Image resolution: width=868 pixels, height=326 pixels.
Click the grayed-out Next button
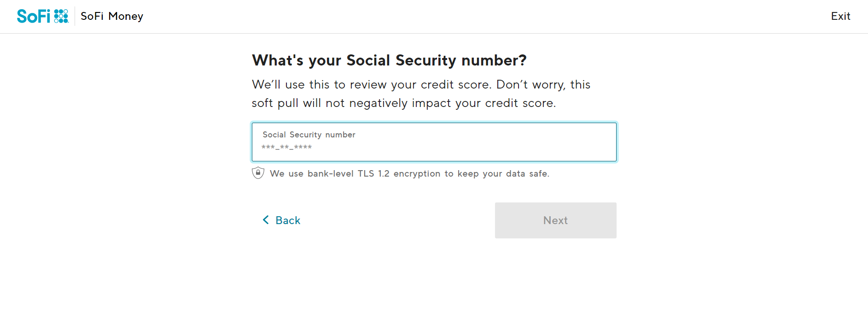point(555,220)
